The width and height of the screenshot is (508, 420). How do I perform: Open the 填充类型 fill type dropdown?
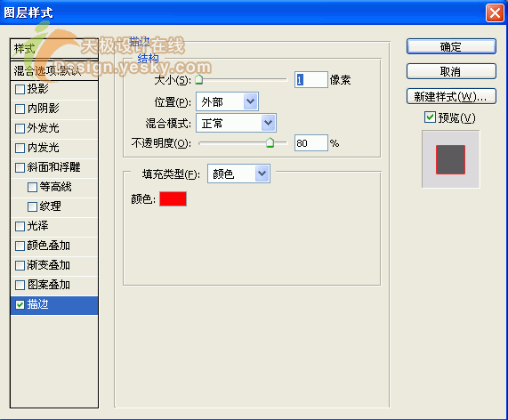tap(238, 174)
